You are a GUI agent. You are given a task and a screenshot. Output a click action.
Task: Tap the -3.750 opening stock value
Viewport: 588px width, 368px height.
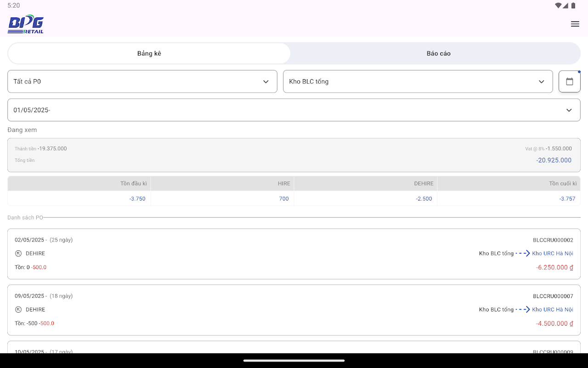[x=137, y=199]
